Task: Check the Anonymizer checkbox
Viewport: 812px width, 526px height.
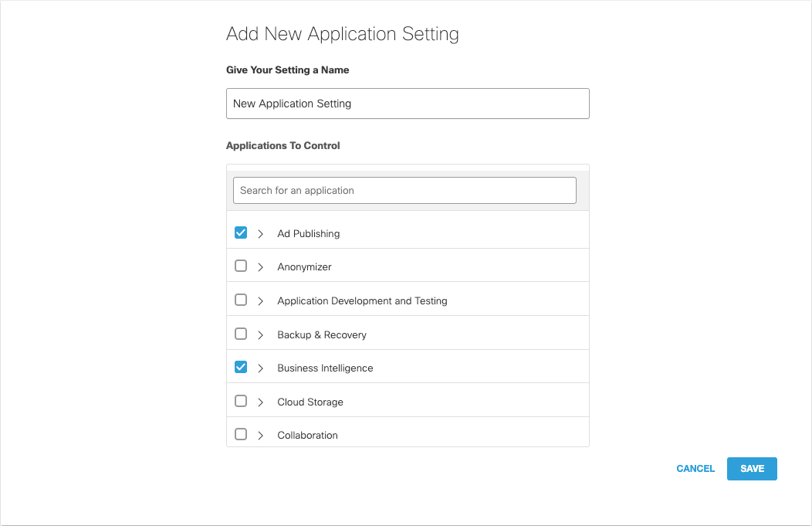Action: [x=241, y=266]
